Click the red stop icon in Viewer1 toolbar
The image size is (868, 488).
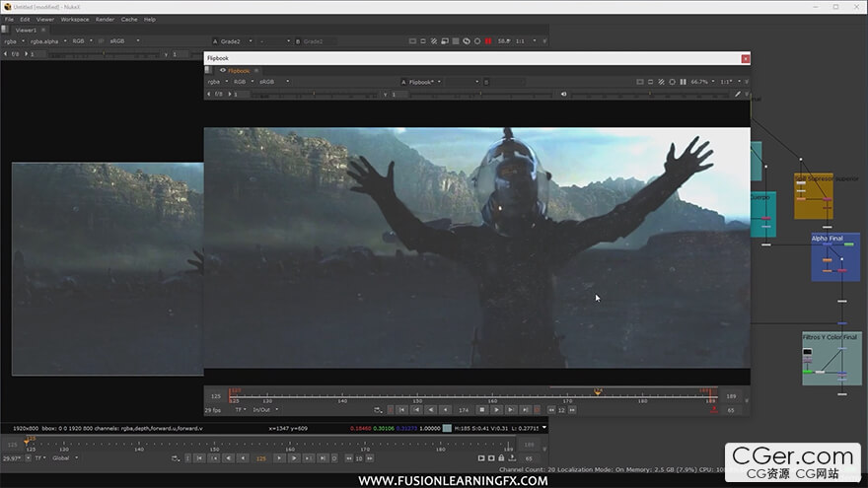[488, 41]
